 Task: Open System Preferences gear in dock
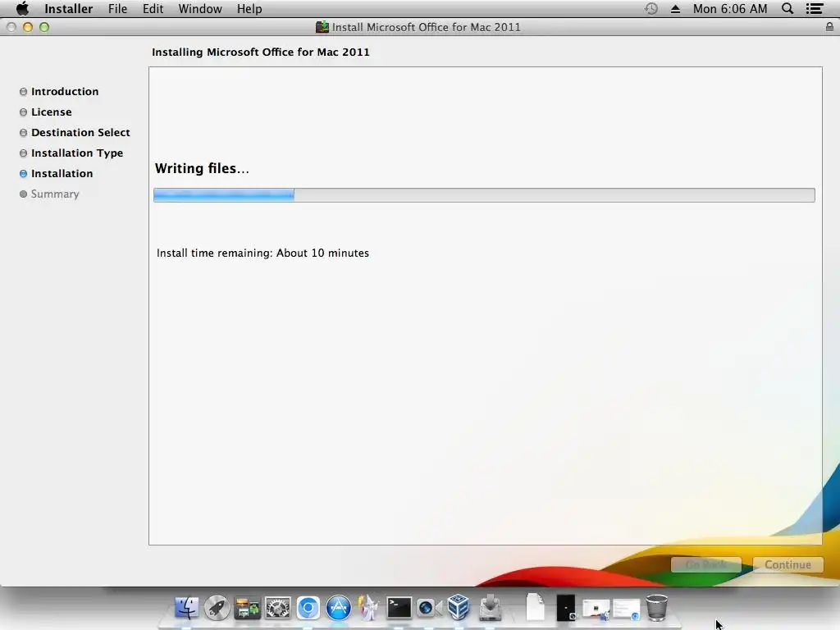tap(277, 608)
